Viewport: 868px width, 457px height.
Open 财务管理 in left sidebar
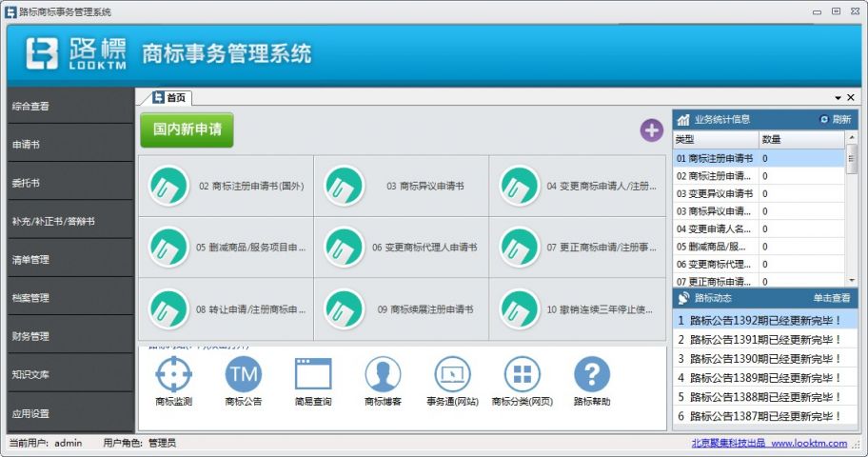(x=67, y=336)
